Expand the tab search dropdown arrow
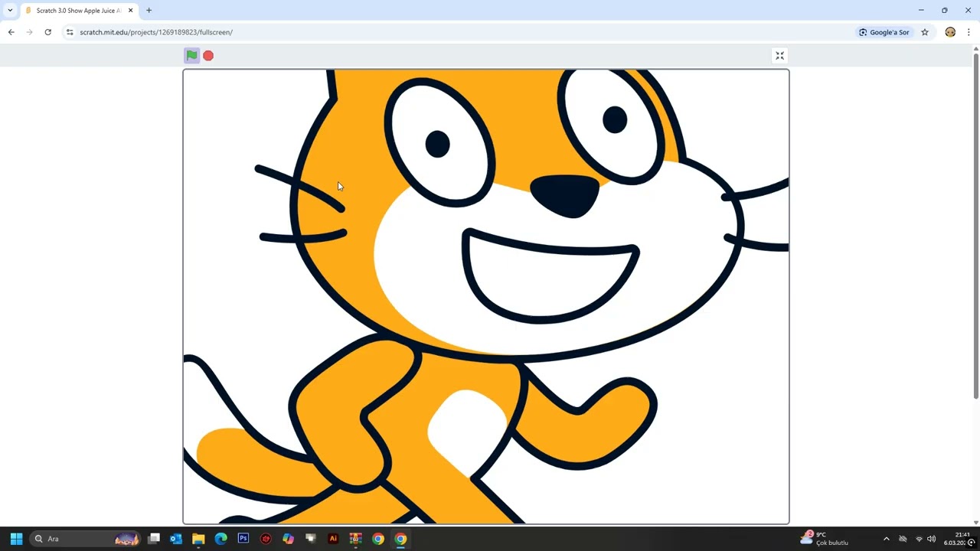Screen dimensions: 980x551 10,11
